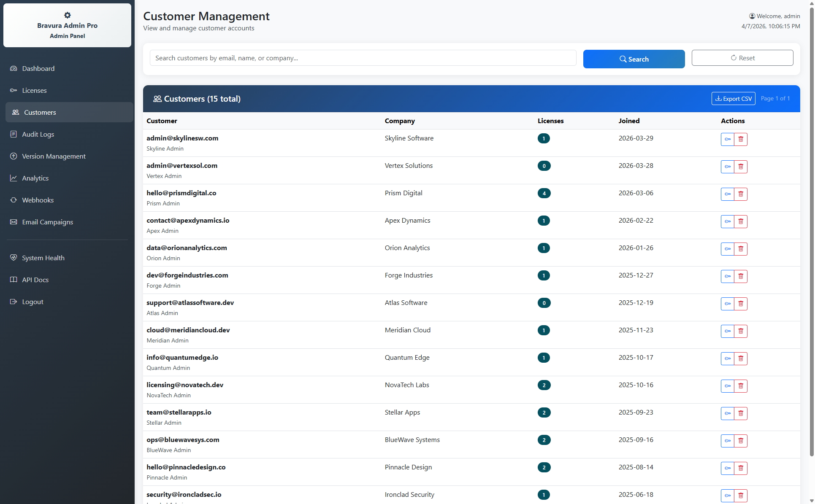Click the key icon for data@orionanalytics.com
Viewport: 815px width, 504px height.
point(728,249)
